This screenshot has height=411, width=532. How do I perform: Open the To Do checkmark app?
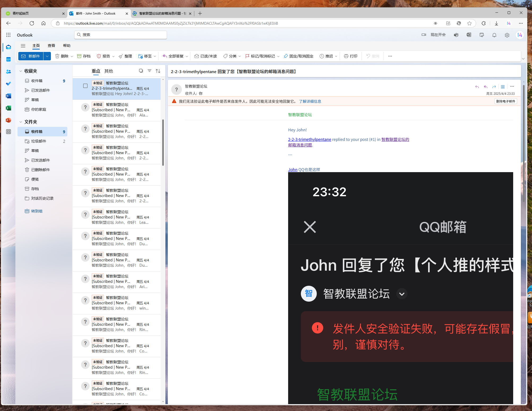pos(8,84)
